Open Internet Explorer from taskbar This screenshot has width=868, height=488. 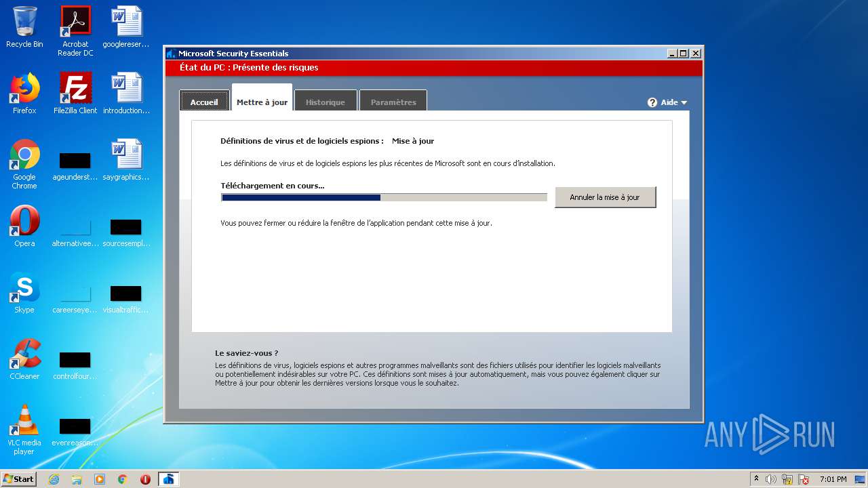tap(54, 479)
